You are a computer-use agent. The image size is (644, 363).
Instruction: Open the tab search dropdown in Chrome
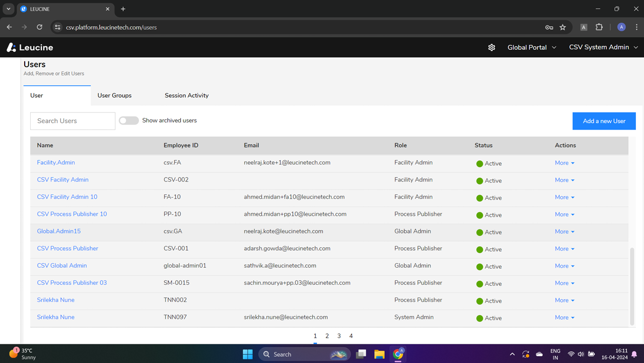pos(9,9)
